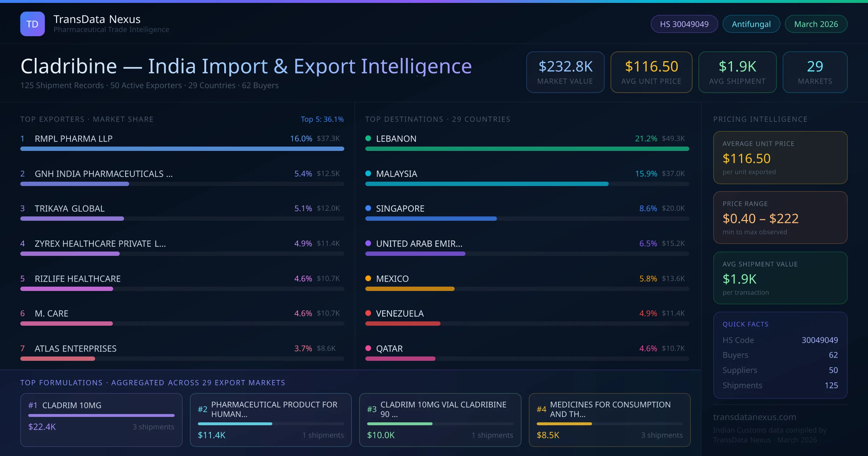
Task: Click the TD TransData Nexus logo
Action: [x=32, y=24]
